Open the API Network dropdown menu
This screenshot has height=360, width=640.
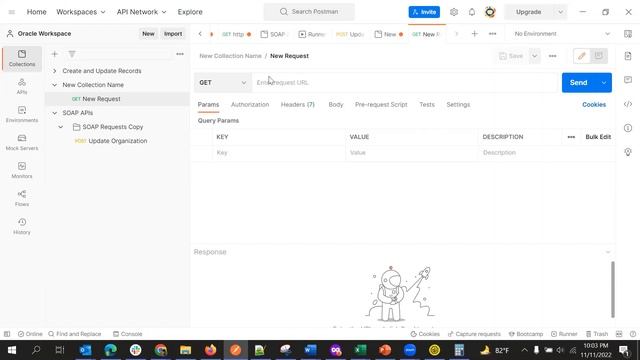point(141,12)
